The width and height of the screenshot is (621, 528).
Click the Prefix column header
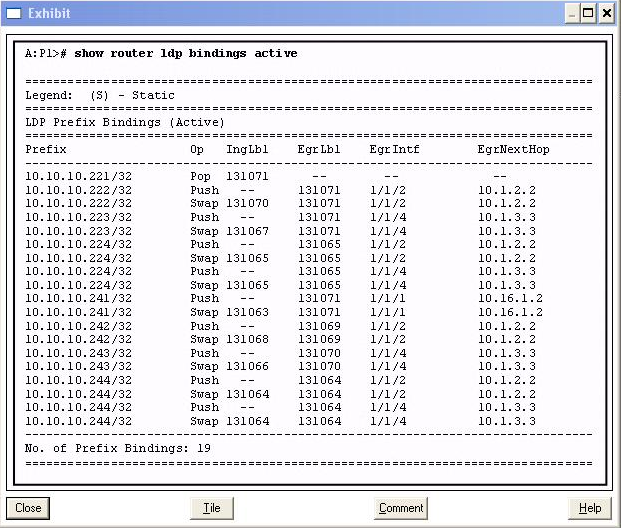point(46,149)
